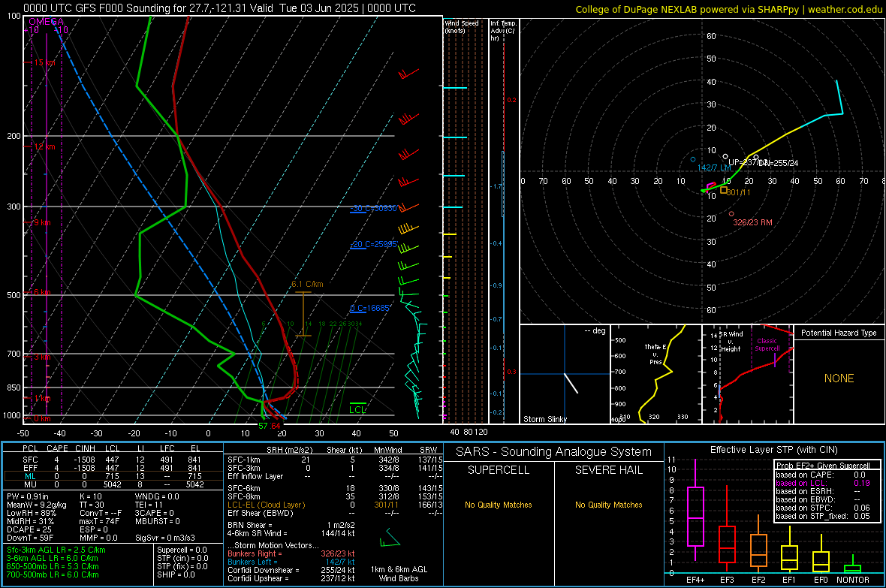This screenshot has height=588, width=886.
Task: Click the SigSvr = 0 m3/s3 value
Action: pyautogui.click(x=165, y=538)
